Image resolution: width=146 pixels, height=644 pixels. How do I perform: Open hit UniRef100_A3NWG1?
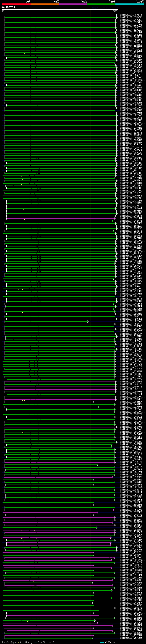131,95
